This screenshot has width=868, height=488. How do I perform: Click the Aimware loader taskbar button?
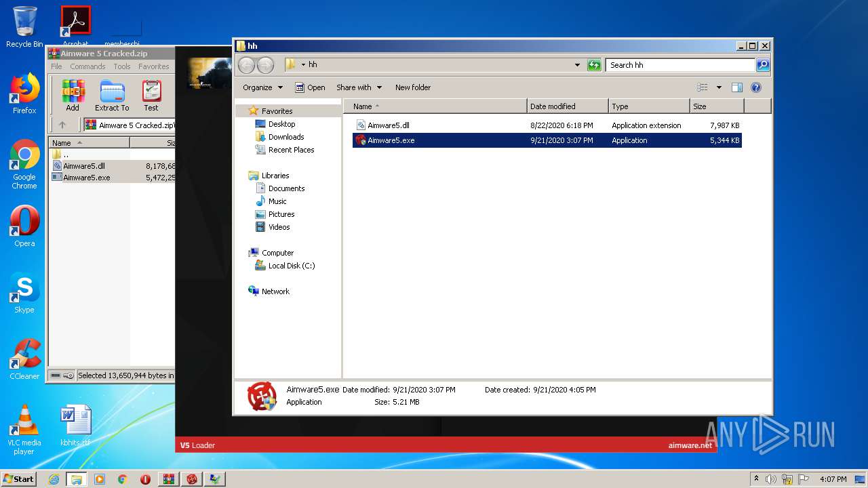(x=192, y=479)
